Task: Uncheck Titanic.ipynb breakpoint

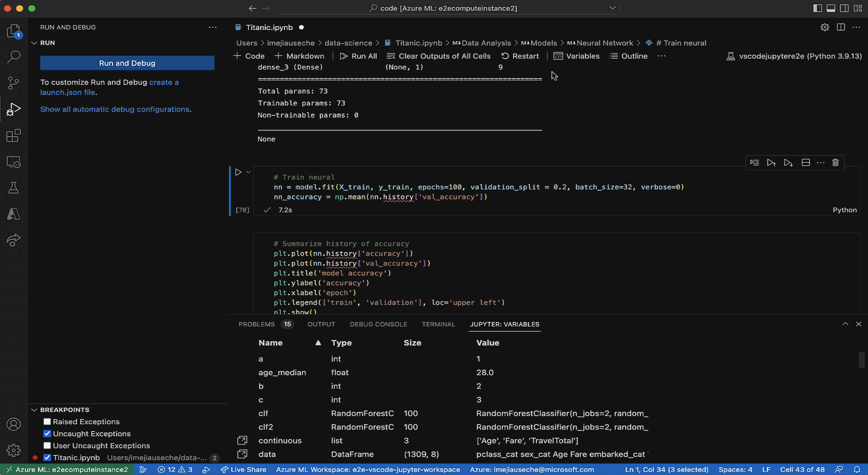Action: (47, 458)
